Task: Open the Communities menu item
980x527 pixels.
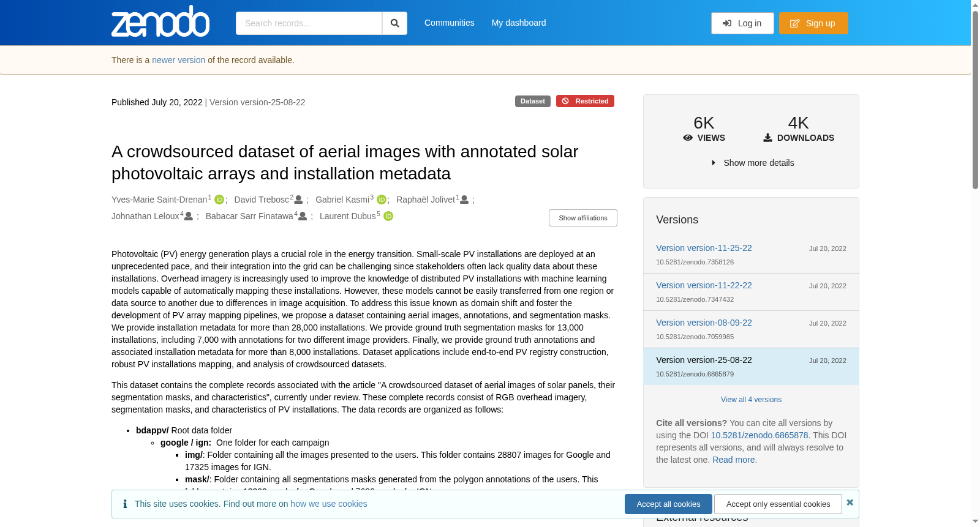Action: (x=450, y=23)
